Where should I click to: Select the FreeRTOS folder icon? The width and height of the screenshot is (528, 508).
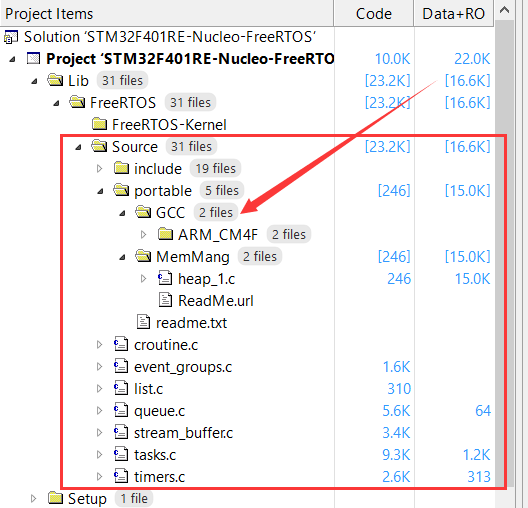click(x=77, y=102)
